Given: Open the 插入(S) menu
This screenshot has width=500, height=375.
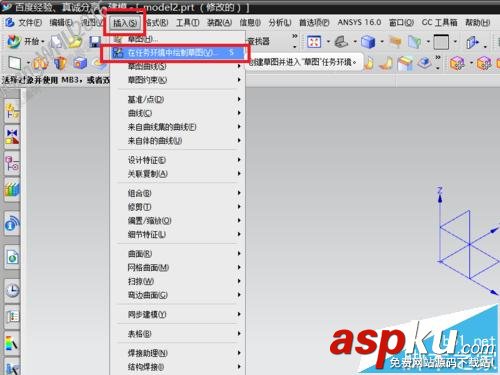Looking at the screenshot, I should point(125,23).
